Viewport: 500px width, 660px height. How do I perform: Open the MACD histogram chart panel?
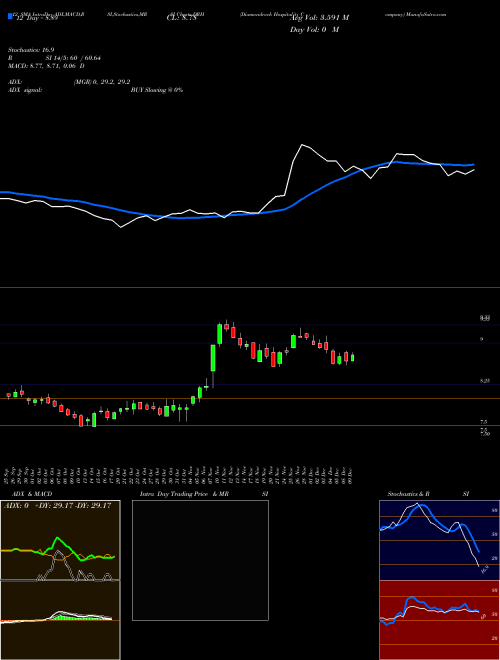tap(60, 620)
